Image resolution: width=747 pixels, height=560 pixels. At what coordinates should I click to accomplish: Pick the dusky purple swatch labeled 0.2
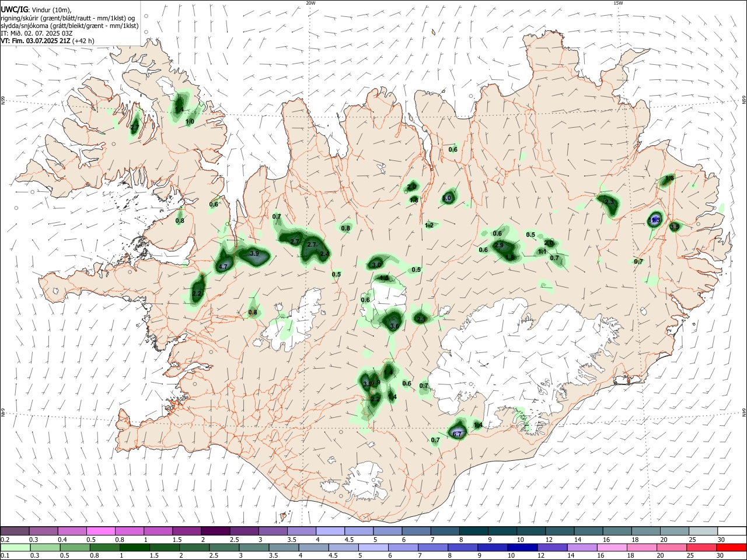pos(15,531)
